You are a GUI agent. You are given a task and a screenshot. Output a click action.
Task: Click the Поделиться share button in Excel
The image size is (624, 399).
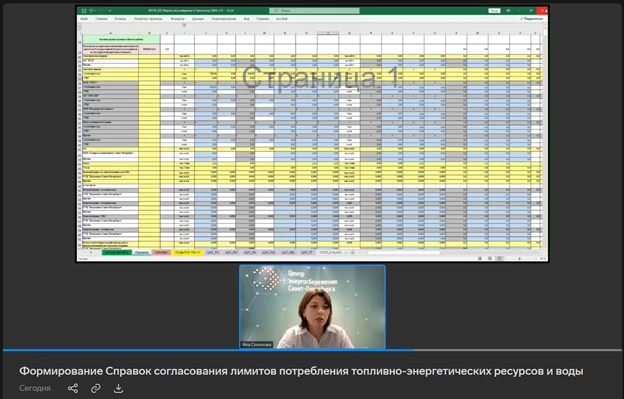531,19
